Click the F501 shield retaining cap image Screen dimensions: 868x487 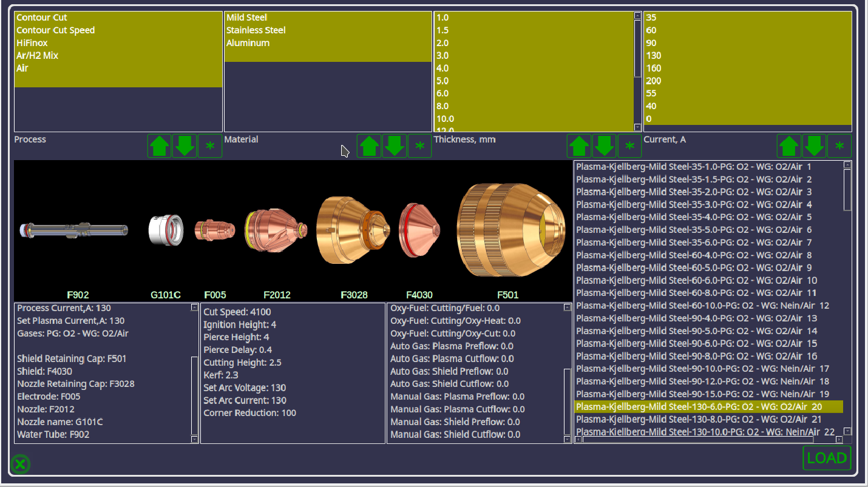tap(509, 230)
